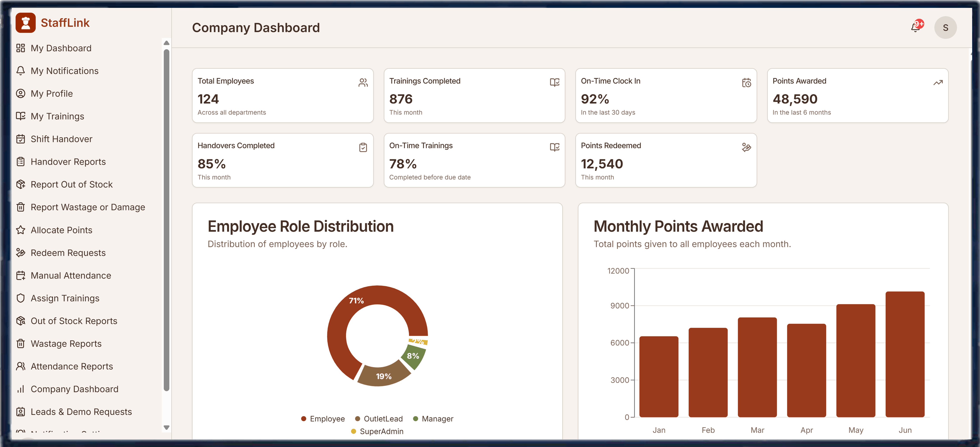This screenshot has height=447, width=980.
Task: Click the Jun bar in points chart
Action: [905, 354]
